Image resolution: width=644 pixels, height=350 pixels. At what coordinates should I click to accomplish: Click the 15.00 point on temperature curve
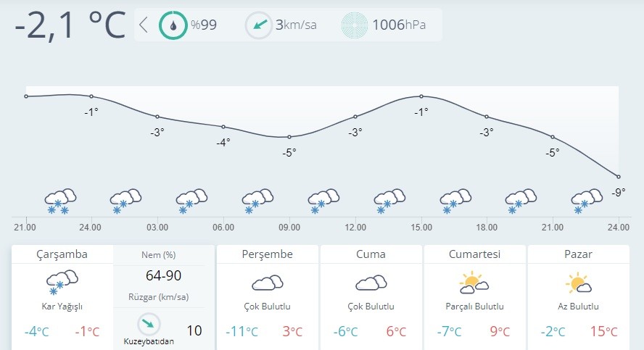(421, 96)
